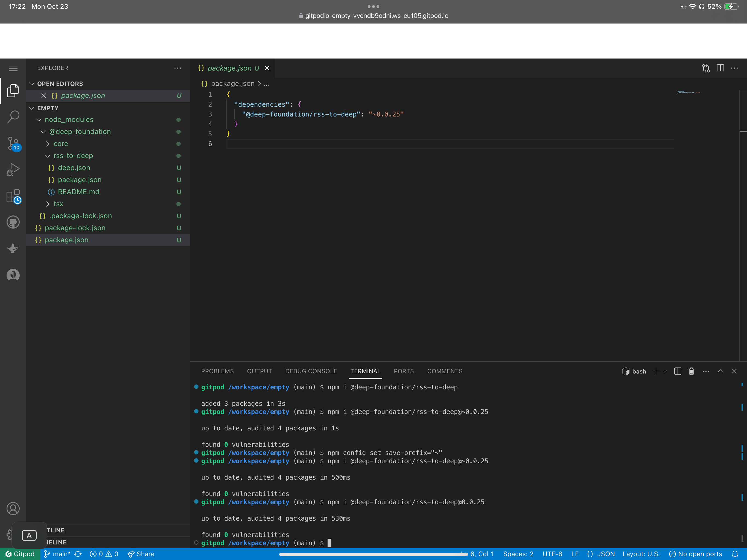
Task: Open the terminal profile dropdown next to bash
Action: [665, 371]
